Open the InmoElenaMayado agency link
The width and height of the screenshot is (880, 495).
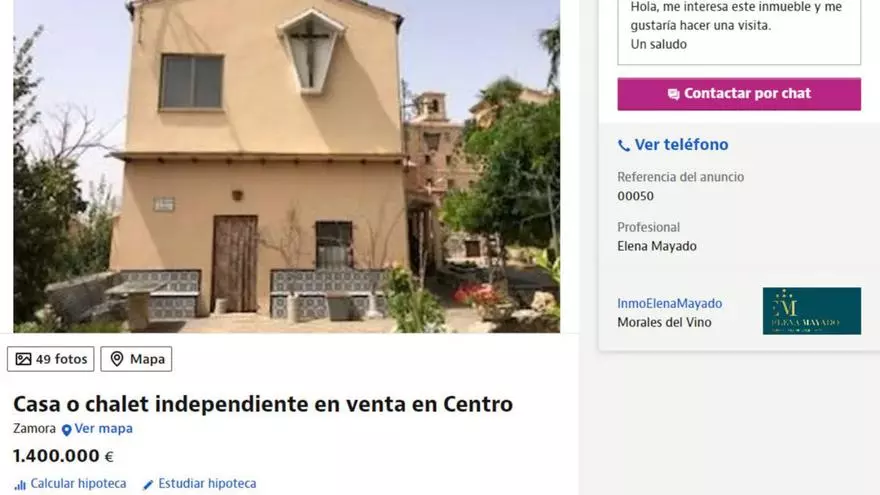[x=670, y=304]
